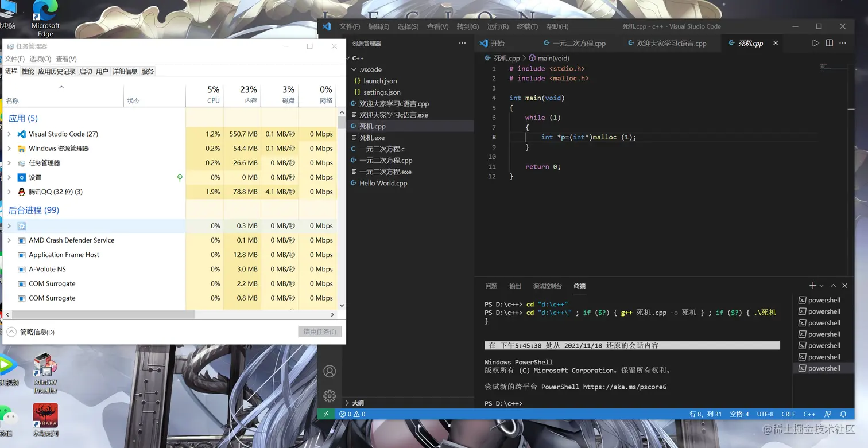The image size is (868, 448).
Task: Click the VS Code logo in the title bar
Action: click(327, 26)
